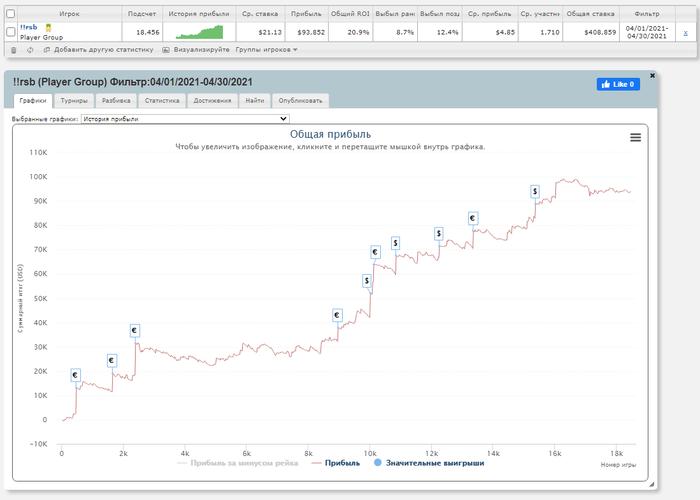
Task: Click the dollar win marker near 52K profit
Action: [367, 281]
